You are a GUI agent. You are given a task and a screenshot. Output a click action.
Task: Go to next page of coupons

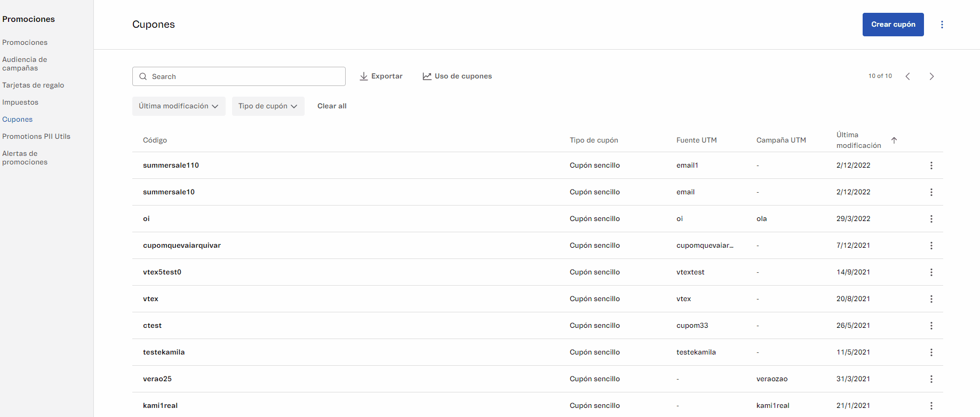[x=931, y=76]
